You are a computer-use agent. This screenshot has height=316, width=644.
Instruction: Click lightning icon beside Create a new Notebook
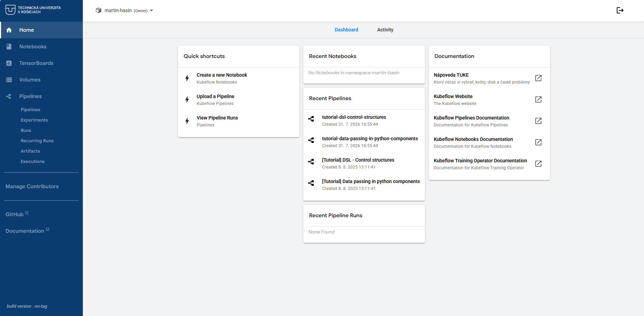pos(187,78)
